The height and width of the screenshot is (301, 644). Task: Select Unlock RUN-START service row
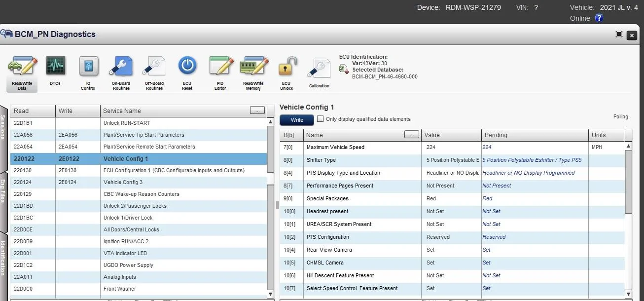(139, 123)
